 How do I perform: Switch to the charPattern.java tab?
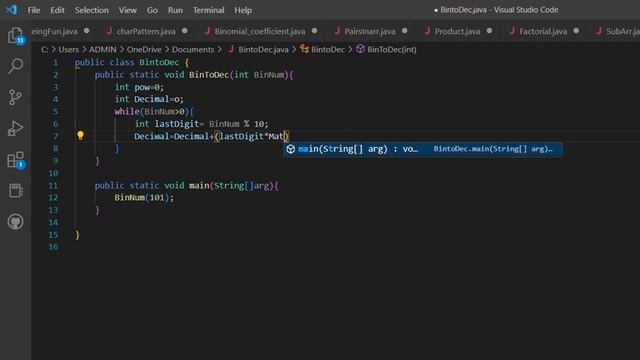[146, 31]
